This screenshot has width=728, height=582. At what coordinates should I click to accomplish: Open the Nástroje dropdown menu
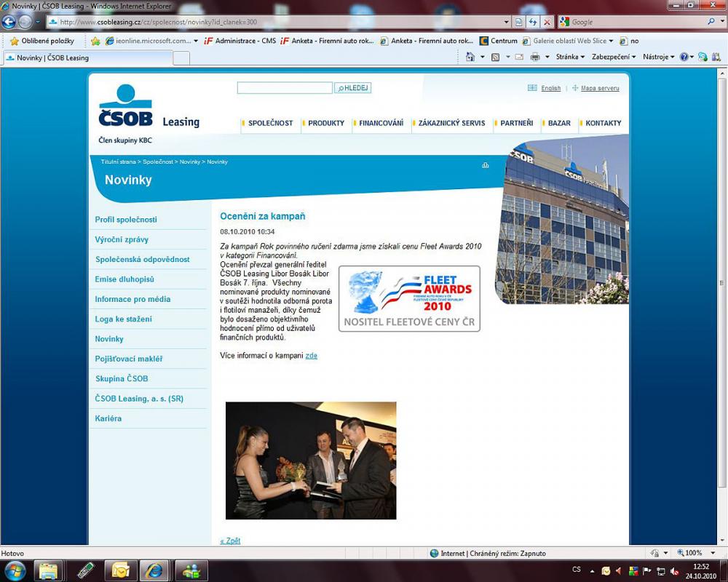(x=658, y=57)
